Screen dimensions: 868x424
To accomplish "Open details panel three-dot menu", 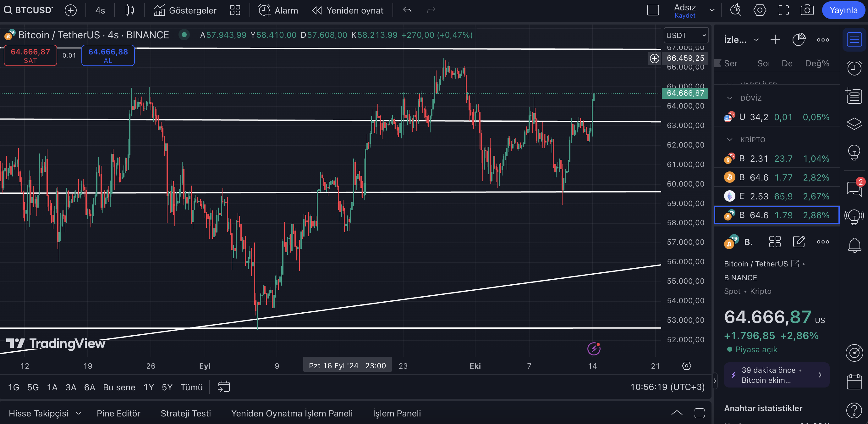I will [823, 242].
